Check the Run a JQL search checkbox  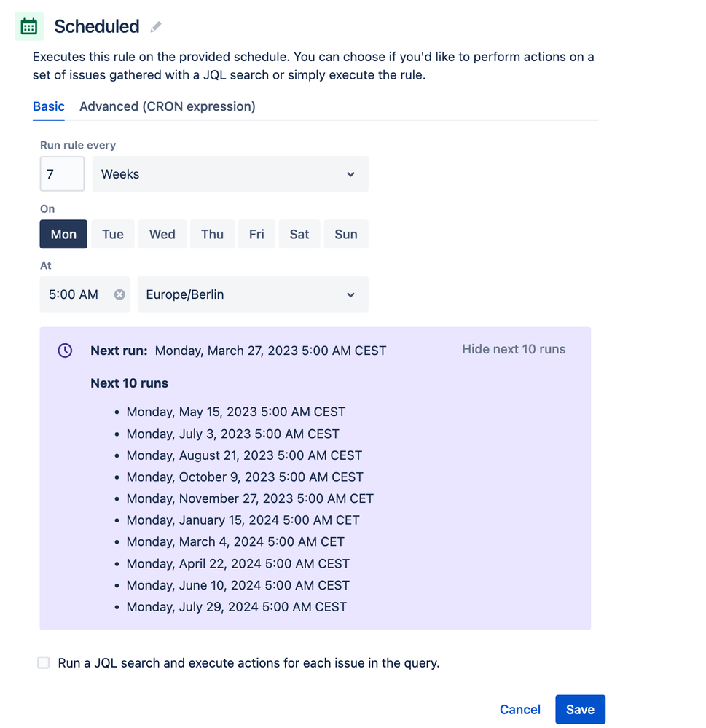click(43, 662)
